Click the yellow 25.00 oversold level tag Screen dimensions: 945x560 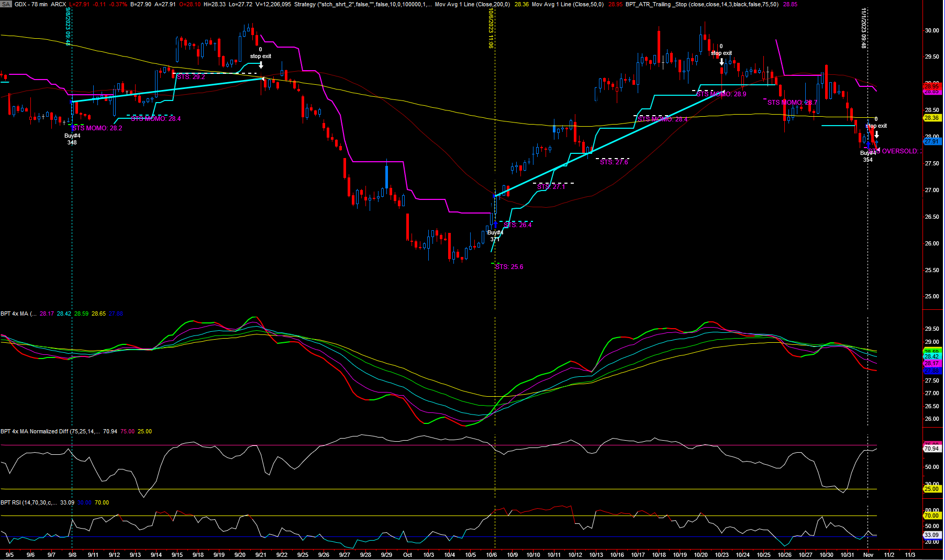coord(931,489)
